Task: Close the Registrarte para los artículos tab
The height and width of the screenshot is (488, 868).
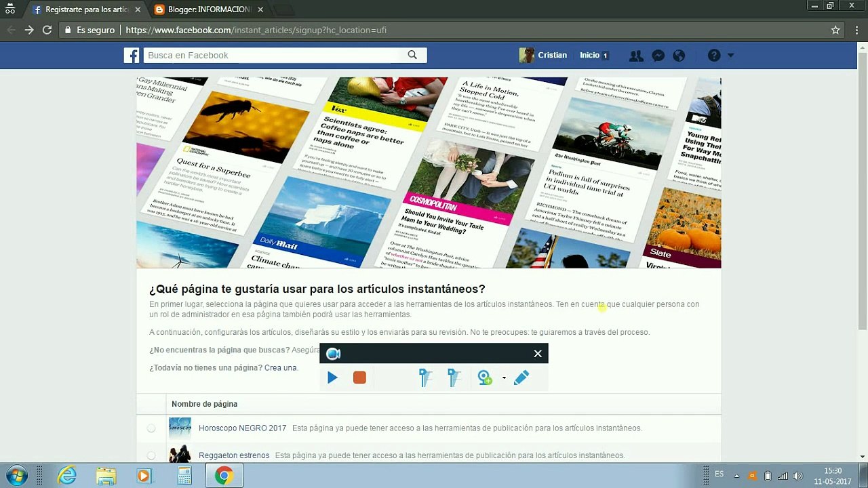Action: coord(138,9)
